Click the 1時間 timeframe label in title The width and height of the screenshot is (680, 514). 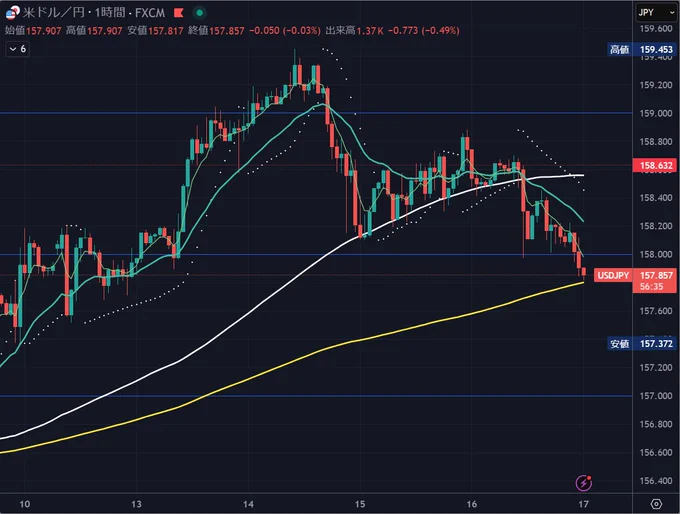click(108, 13)
